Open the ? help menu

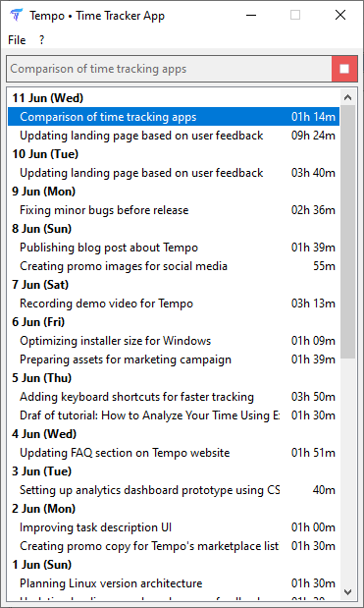(42, 40)
